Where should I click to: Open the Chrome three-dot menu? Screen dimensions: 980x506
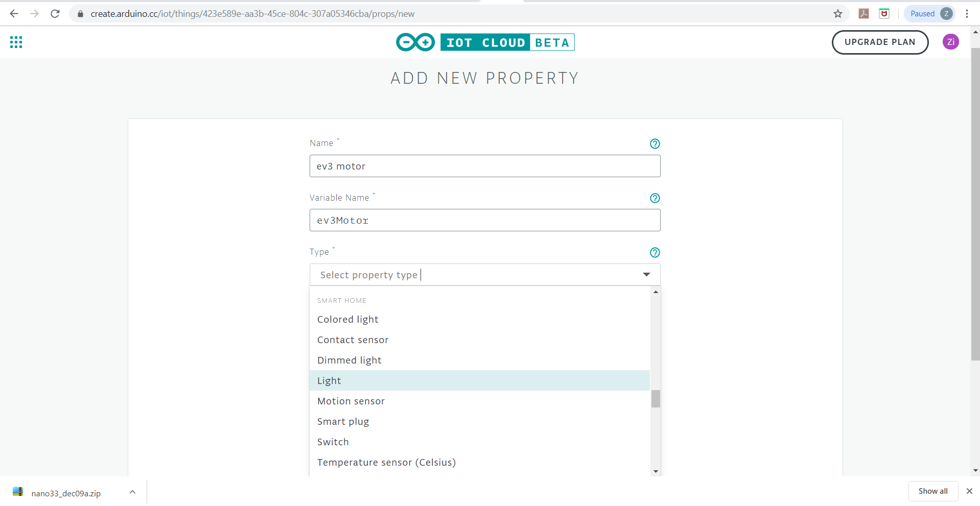(967, 14)
